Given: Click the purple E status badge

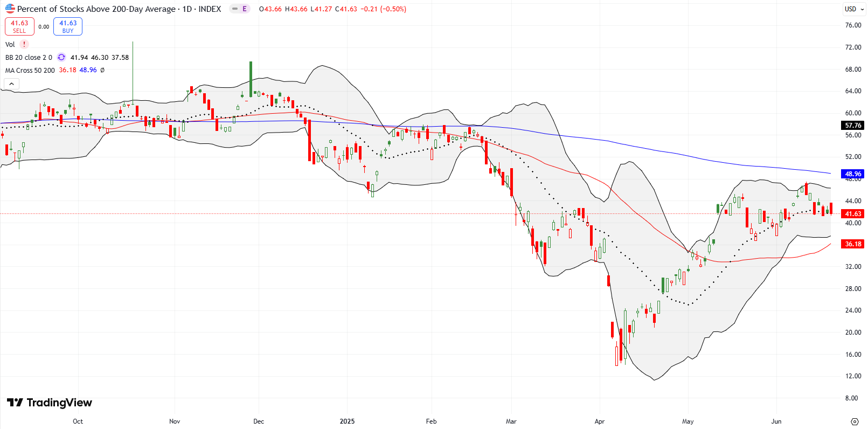Looking at the screenshot, I should tap(244, 9).
